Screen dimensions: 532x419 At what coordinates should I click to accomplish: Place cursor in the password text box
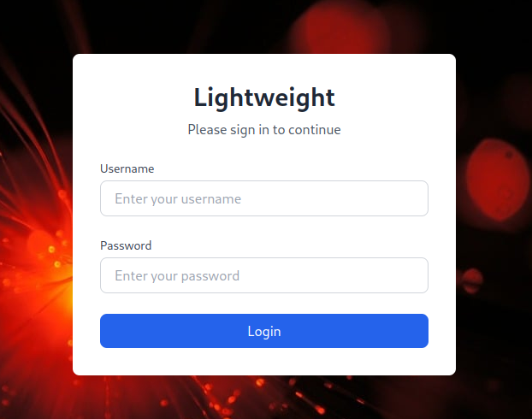pos(263,275)
